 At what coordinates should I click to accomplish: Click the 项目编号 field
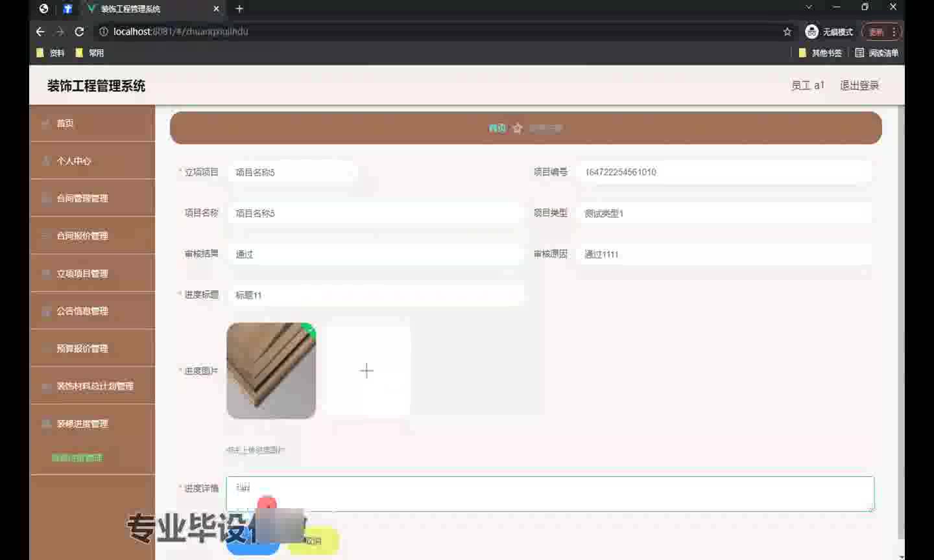point(724,172)
